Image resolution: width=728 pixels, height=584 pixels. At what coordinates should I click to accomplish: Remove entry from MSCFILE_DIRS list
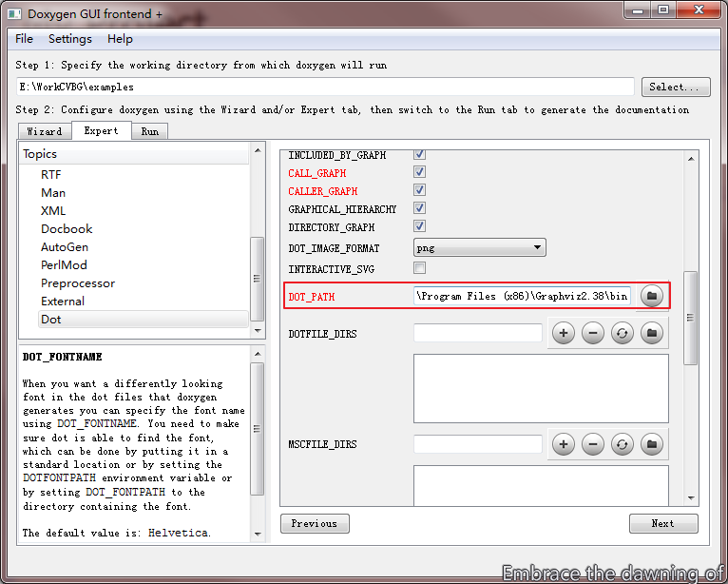[x=592, y=444]
